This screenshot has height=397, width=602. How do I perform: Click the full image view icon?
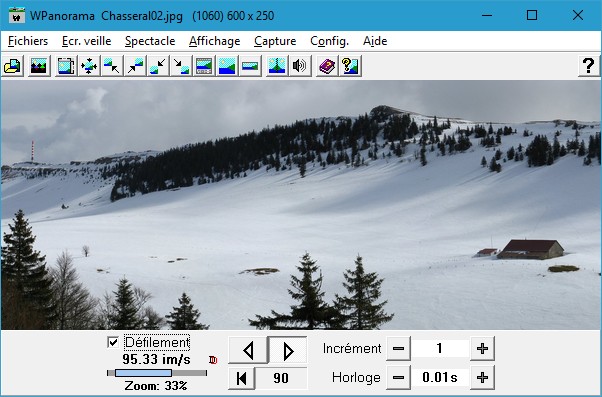(227, 66)
